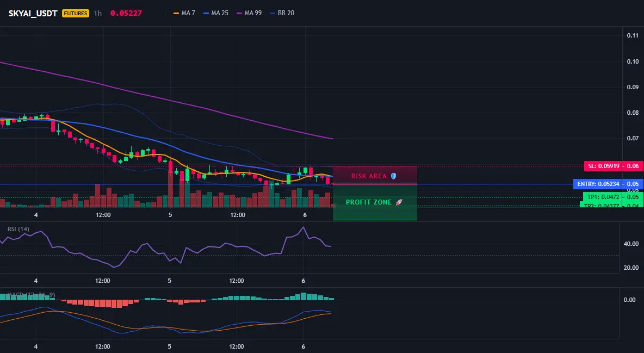Click the 20.00 value on RSI axis
The height and width of the screenshot is (353, 644).
pos(631,268)
